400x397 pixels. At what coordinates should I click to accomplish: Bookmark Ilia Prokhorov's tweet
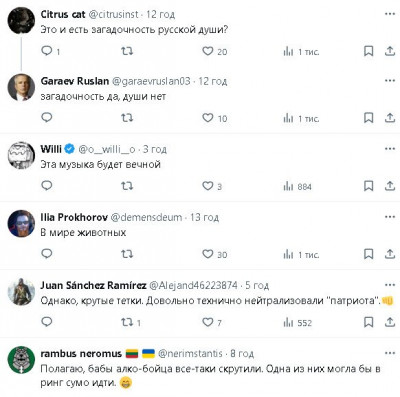coord(368,254)
